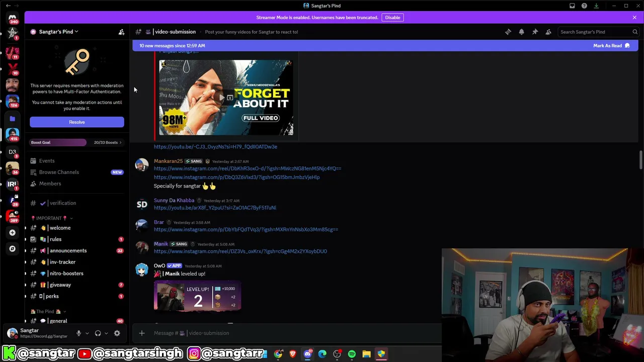This screenshot has height=362, width=644.
Task: Open the Inbox icon in title bar
Action: [572, 6]
